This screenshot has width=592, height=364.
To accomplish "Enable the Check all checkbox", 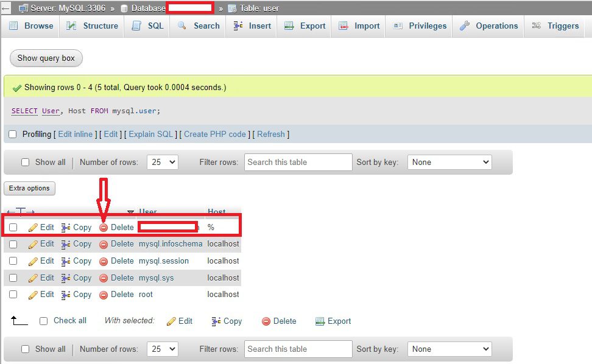I will (x=42, y=321).
